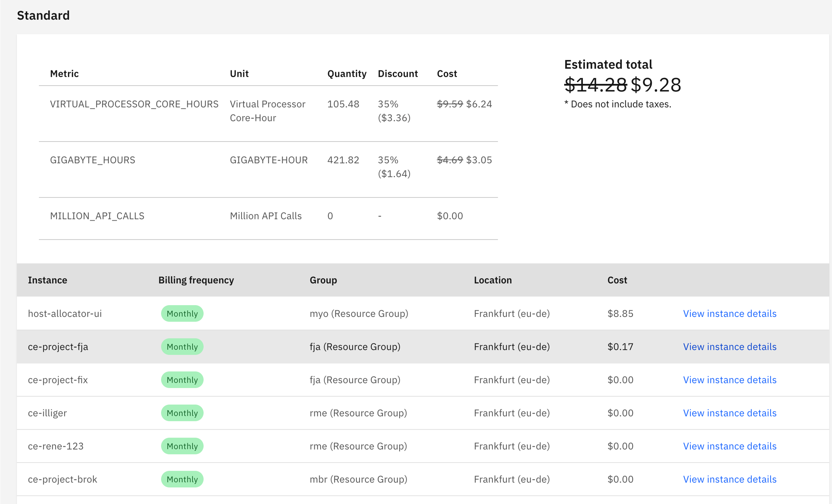The height and width of the screenshot is (504, 832).
Task: Click the Group column header
Action: coord(323,280)
